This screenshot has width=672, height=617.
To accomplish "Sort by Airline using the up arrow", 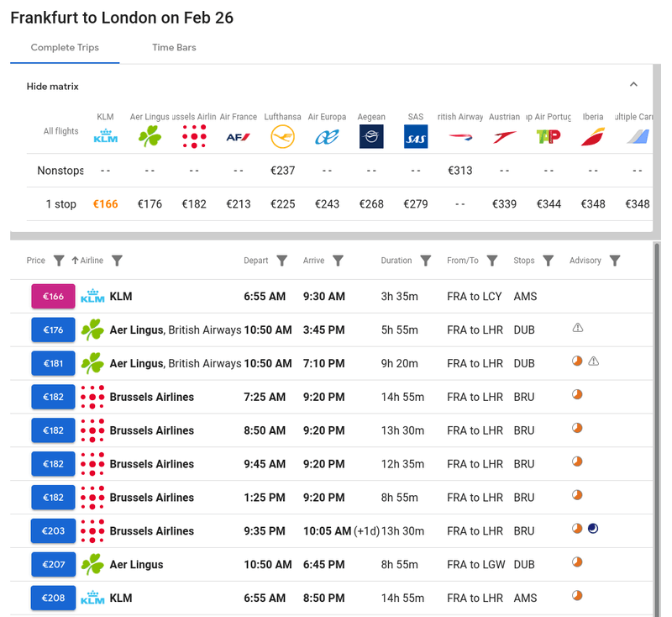I will click(75, 261).
